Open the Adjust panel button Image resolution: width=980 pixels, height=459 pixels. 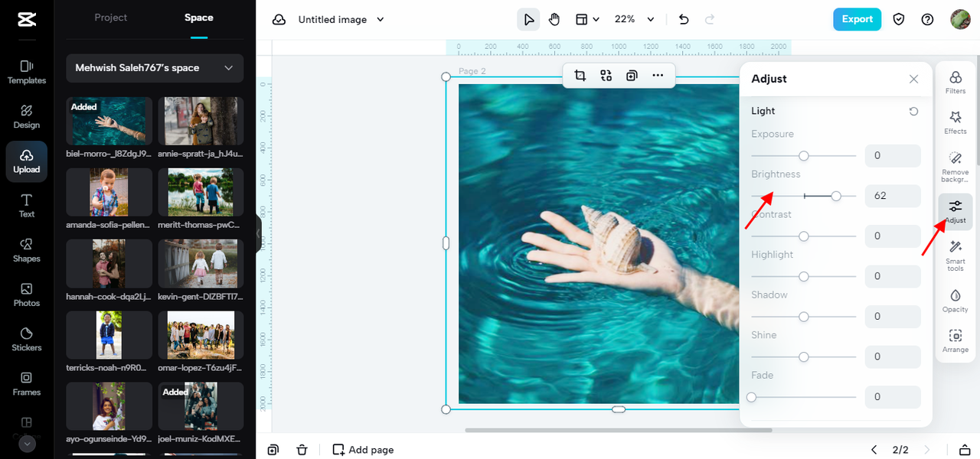coord(955,211)
